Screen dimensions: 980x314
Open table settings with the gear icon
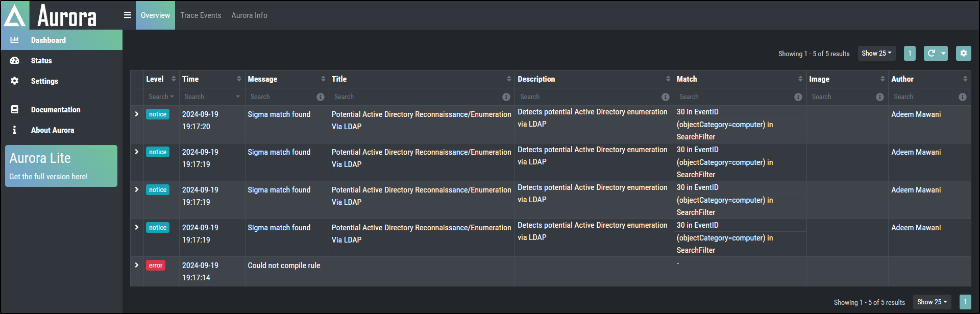pyautogui.click(x=963, y=53)
